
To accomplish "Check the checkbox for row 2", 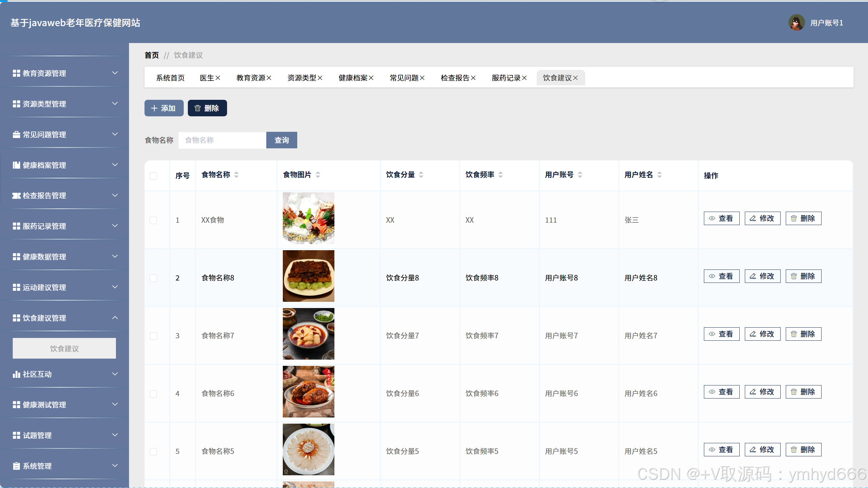I will [x=153, y=278].
